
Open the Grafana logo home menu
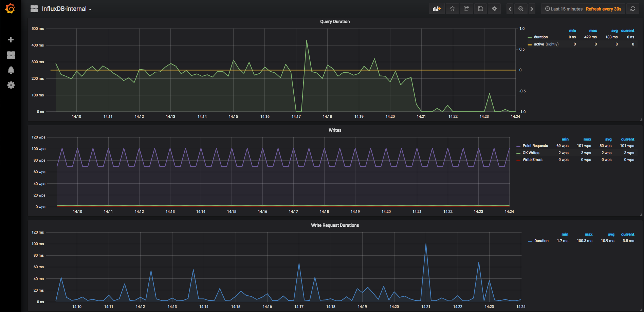pos(10,8)
